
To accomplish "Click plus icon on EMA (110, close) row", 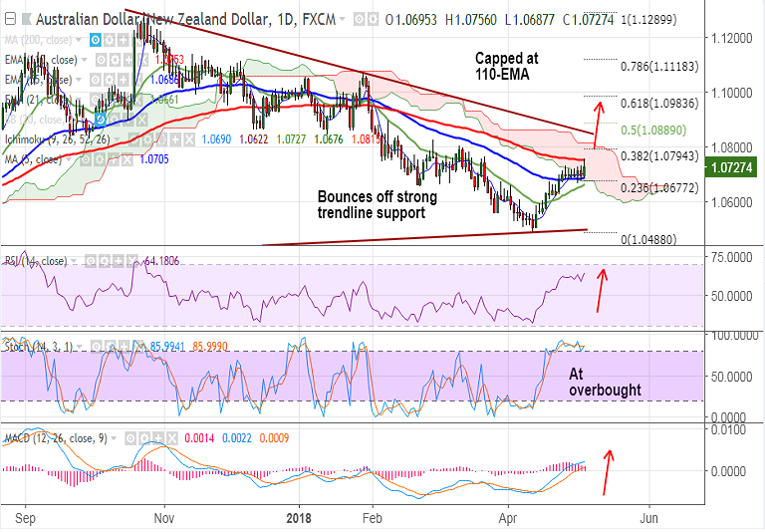I will [x=128, y=60].
